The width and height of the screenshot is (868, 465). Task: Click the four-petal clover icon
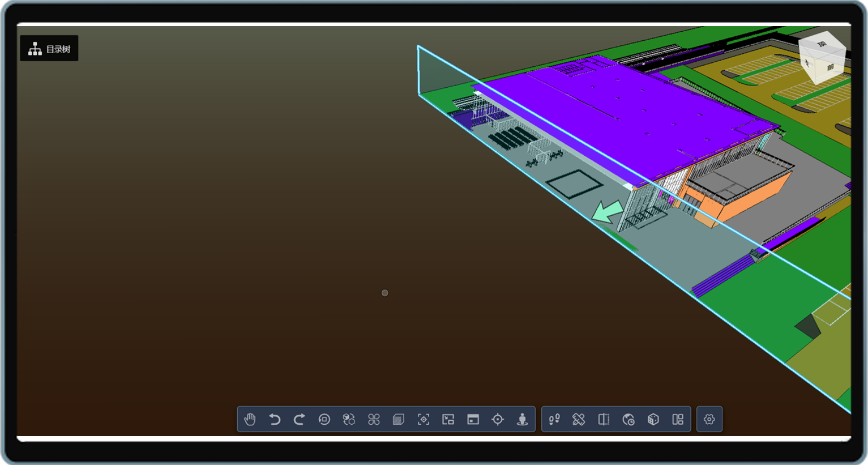(374, 419)
